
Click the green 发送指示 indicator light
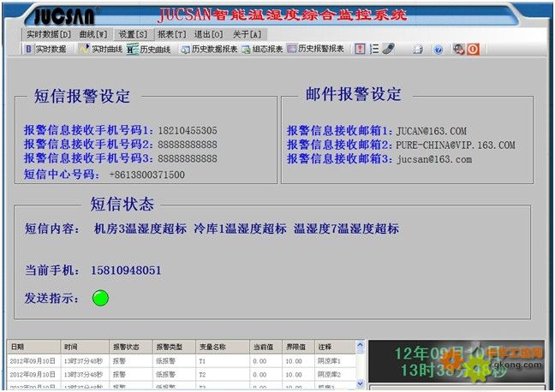click(x=101, y=298)
